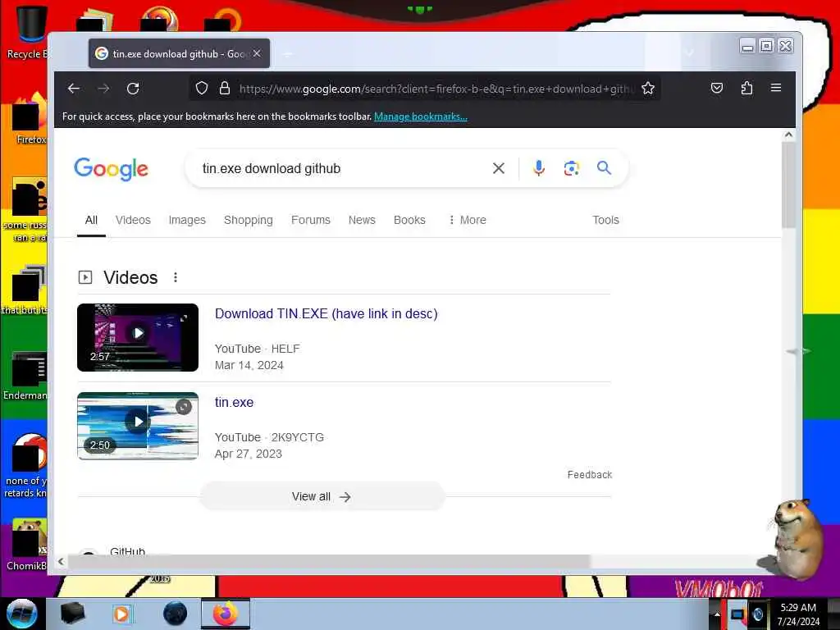
Task: Switch to Forums results tab
Action: (x=311, y=220)
